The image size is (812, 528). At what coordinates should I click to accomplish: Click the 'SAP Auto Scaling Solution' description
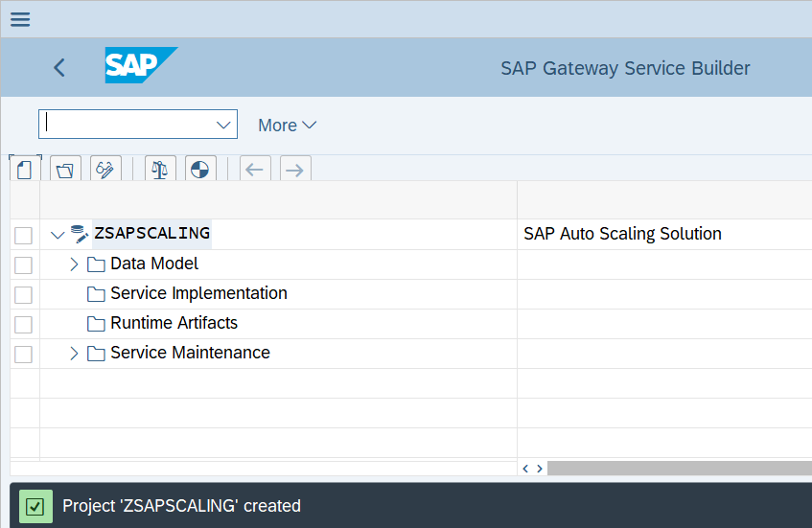(x=622, y=234)
